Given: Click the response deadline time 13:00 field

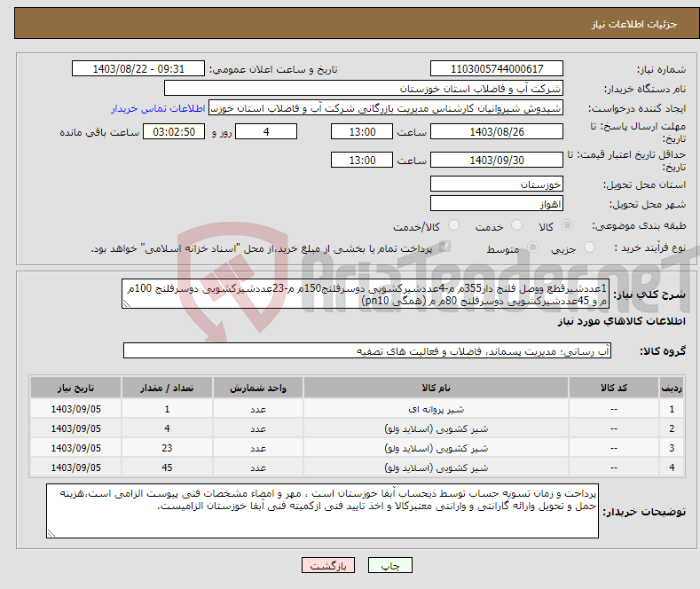Looking at the screenshot, I should coord(362,131).
